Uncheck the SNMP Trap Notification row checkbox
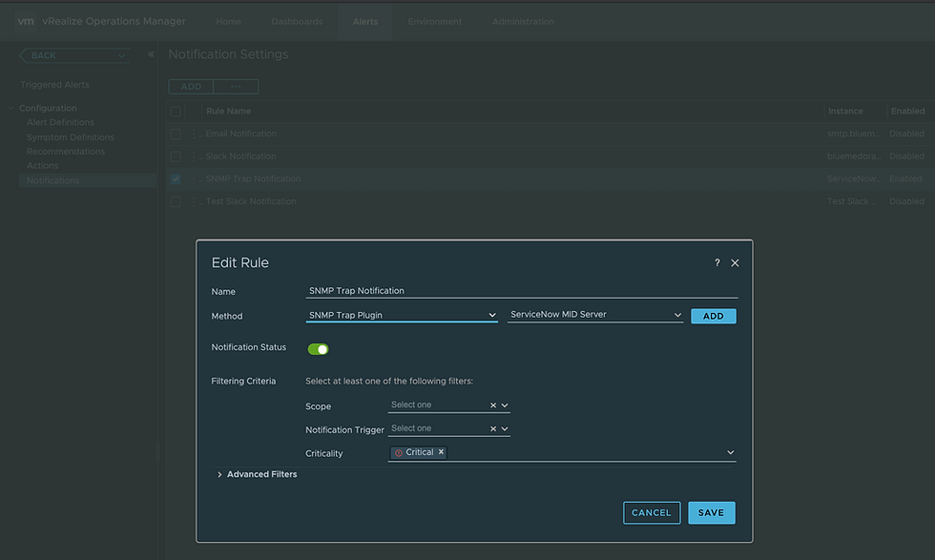935x560 pixels. 176,179
